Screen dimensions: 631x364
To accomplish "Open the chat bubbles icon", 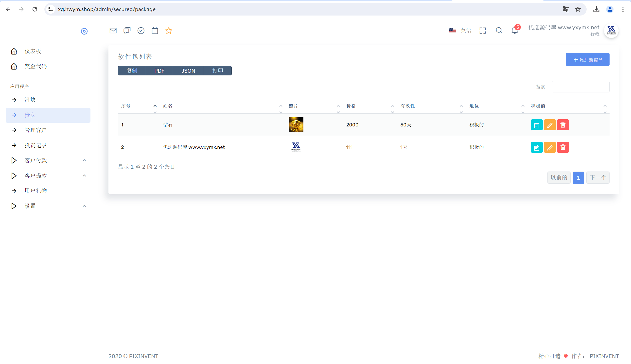I will 127,31.
